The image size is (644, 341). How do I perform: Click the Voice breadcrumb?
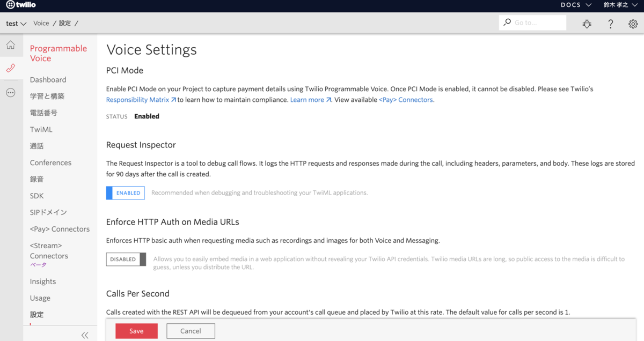tap(41, 24)
